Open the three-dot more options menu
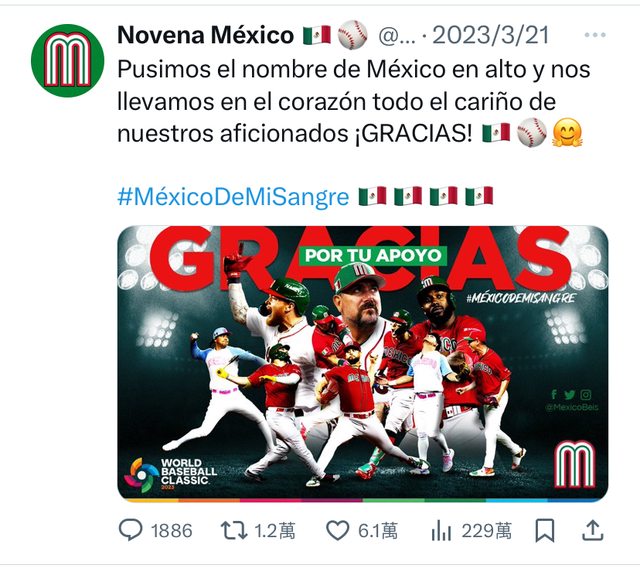 tap(595, 35)
